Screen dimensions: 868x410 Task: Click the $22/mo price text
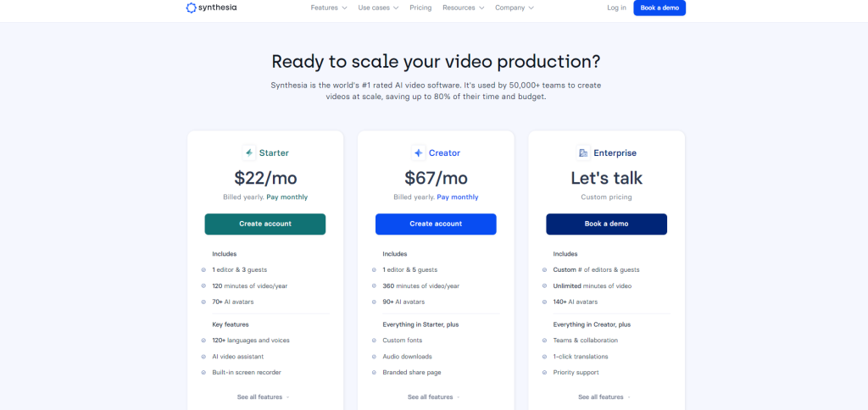pos(265,178)
